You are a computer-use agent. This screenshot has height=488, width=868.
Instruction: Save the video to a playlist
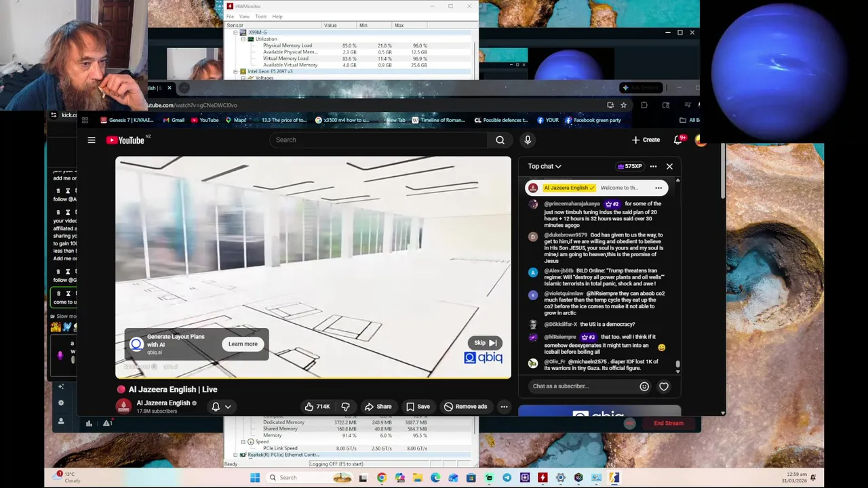[x=418, y=407]
